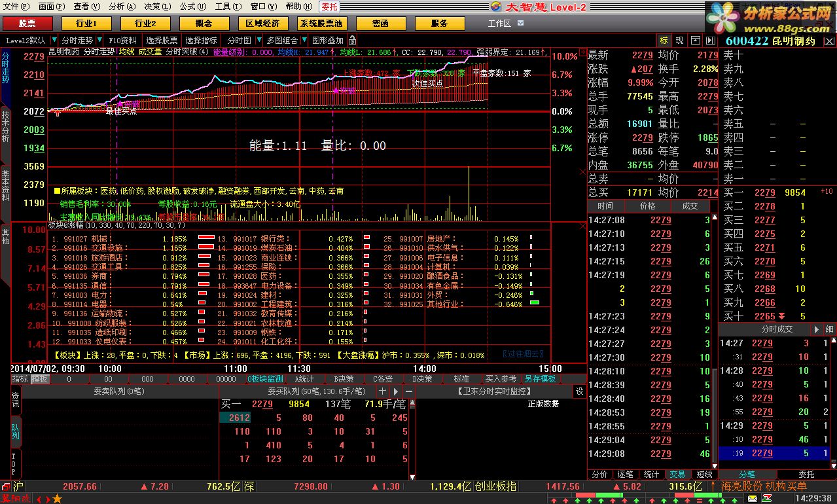Click the yellow 概念 button
This screenshot has width=837, height=504.
tap(204, 24)
